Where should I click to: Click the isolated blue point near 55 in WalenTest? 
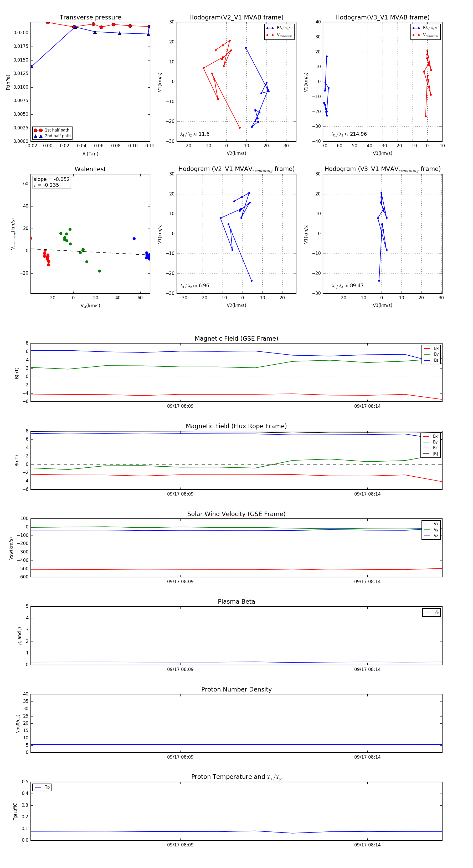[x=134, y=239]
